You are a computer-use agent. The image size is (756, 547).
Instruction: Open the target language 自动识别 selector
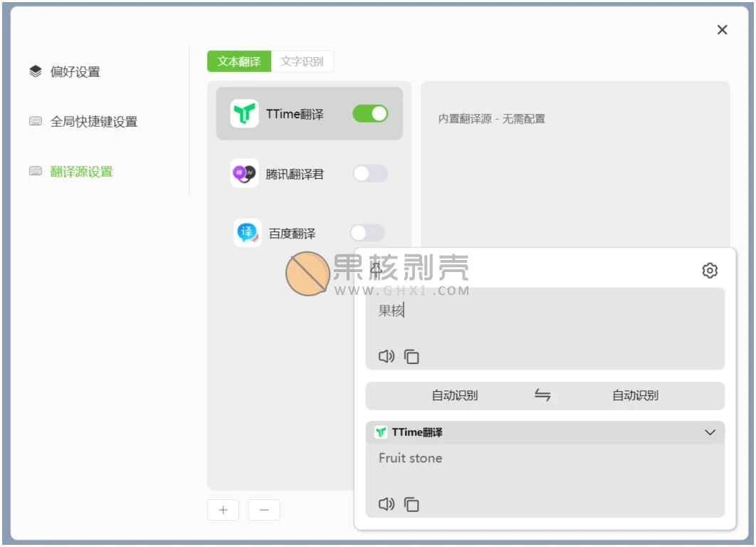tap(634, 396)
